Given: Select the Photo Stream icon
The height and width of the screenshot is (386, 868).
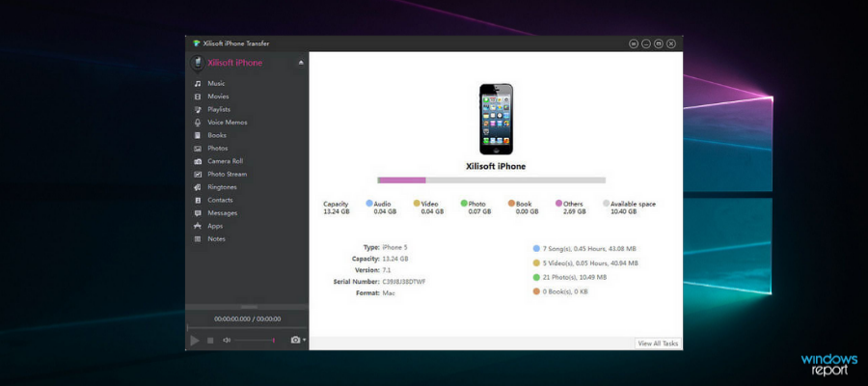Looking at the screenshot, I should point(197,174).
